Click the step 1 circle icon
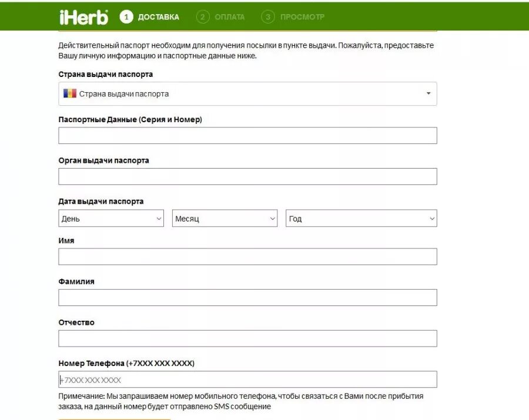The height and width of the screenshot is (420, 529). [126, 17]
